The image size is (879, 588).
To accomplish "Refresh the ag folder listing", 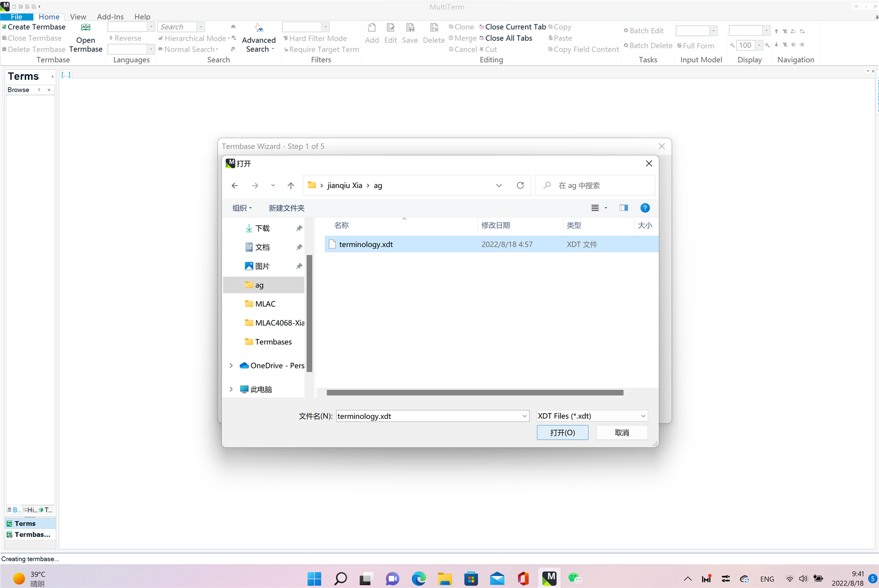I will 520,186.
